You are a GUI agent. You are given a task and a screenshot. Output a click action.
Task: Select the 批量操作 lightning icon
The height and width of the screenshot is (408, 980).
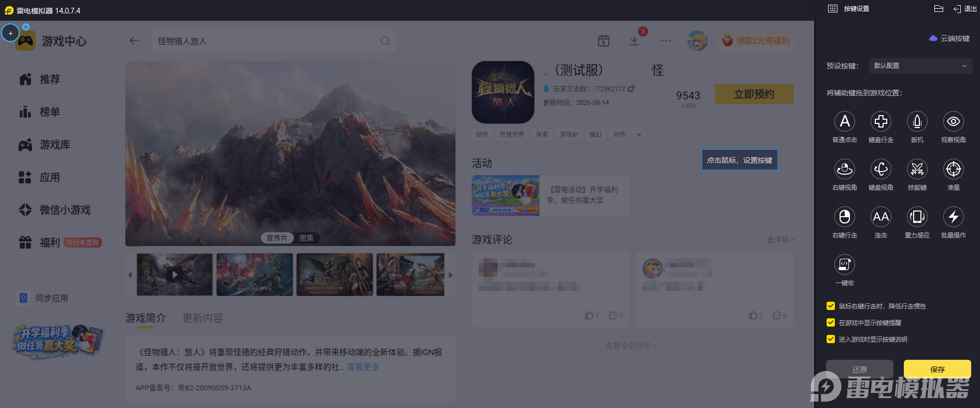click(x=953, y=217)
